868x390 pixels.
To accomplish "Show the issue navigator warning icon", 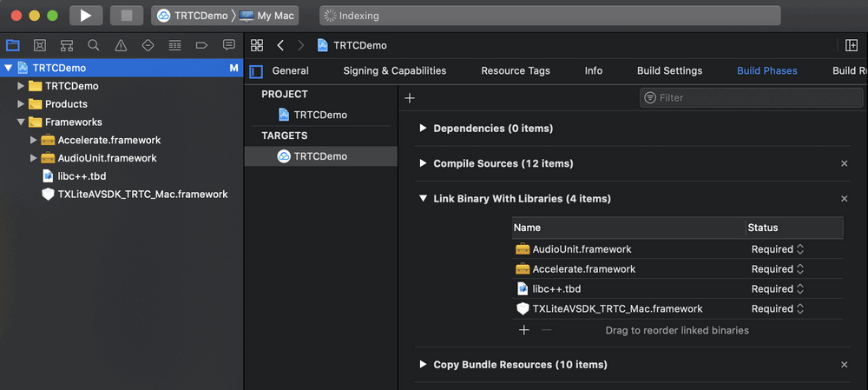I will click(x=121, y=45).
